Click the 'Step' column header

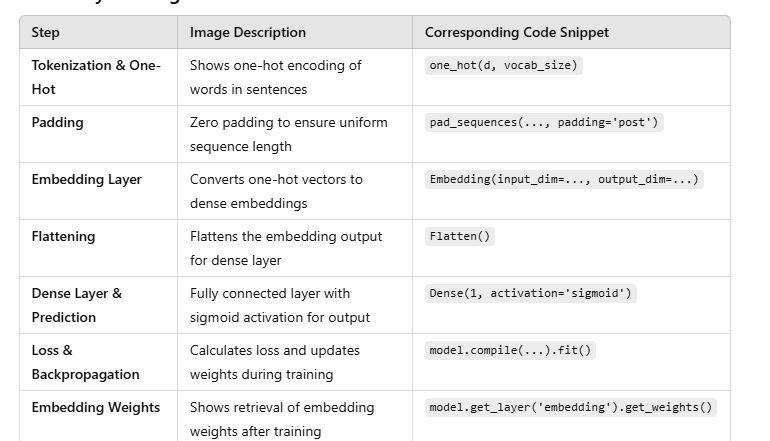coord(46,32)
